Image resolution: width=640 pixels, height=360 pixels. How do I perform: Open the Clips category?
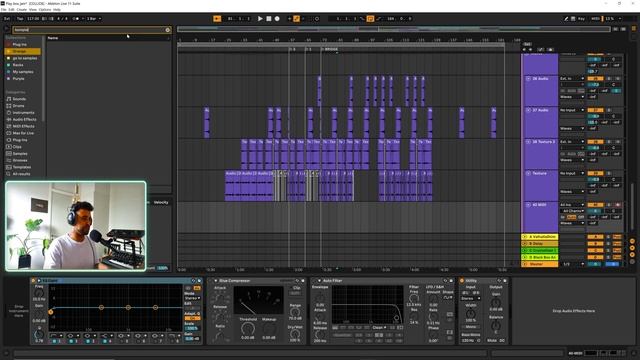pos(17,147)
